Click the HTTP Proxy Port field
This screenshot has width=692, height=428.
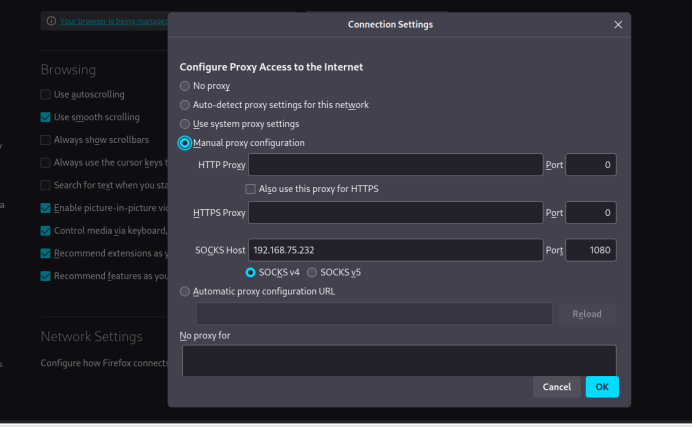coord(590,164)
